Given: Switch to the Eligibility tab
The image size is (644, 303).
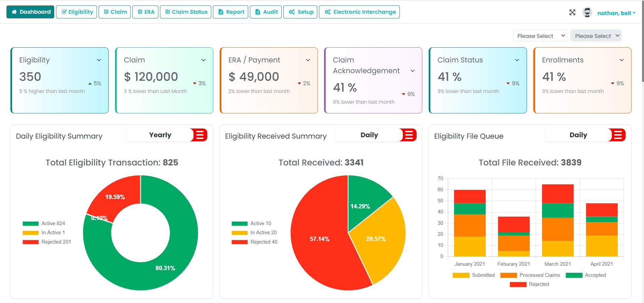Looking at the screenshot, I should [x=76, y=12].
